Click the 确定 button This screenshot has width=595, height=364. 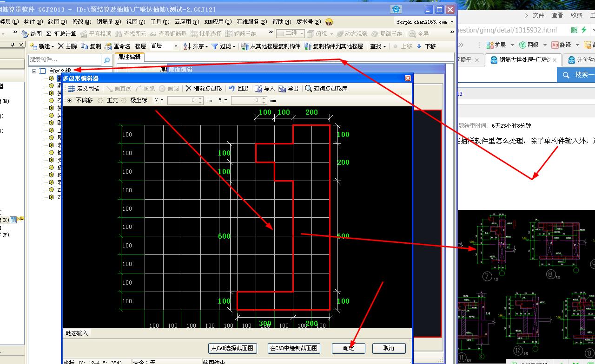pos(348,348)
